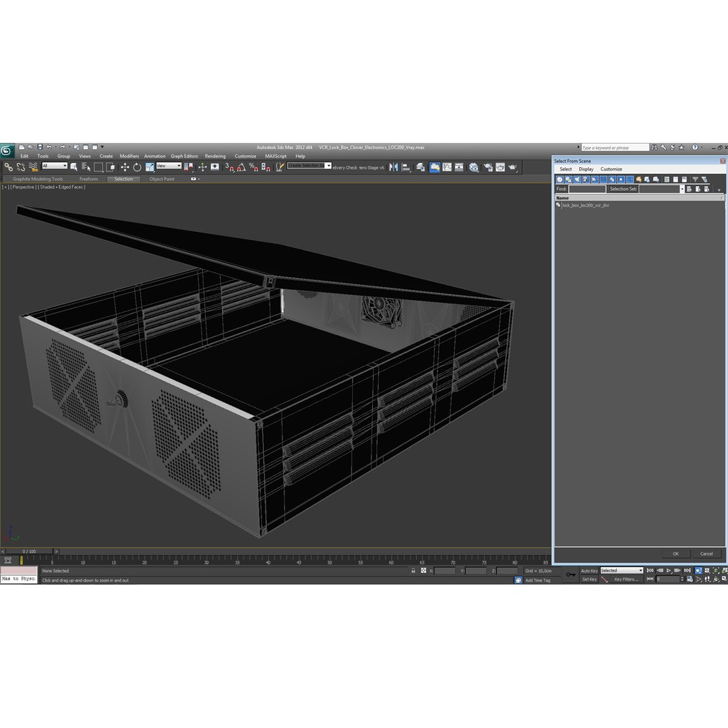Image resolution: width=728 pixels, height=728 pixels.
Task: Select the Bind to Space Warp tool
Action: click(33, 167)
